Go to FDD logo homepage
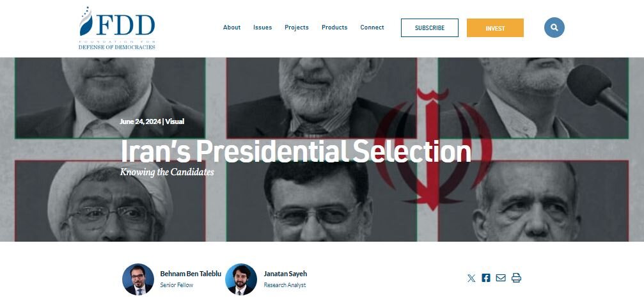Image resolution: width=644 pixels, height=305 pixels. click(117, 28)
